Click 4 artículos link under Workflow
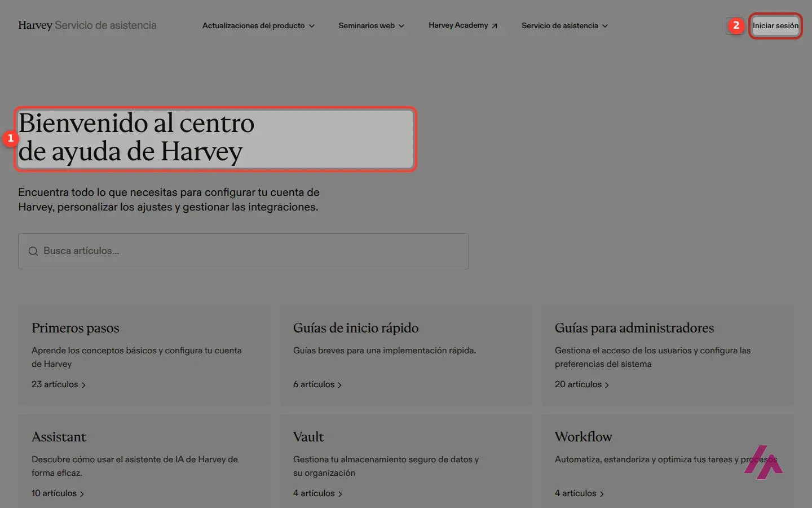Image resolution: width=812 pixels, height=508 pixels. [579, 493]
